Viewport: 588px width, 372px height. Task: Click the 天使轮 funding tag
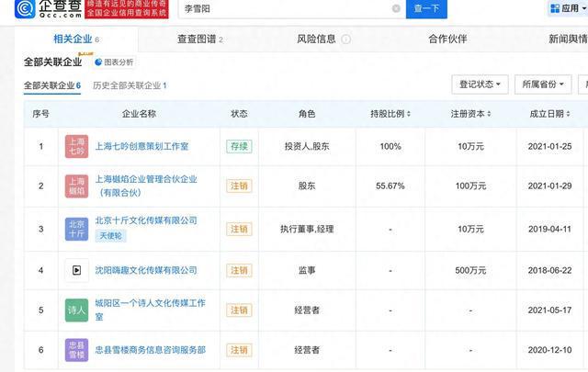(x=111, y=236)
